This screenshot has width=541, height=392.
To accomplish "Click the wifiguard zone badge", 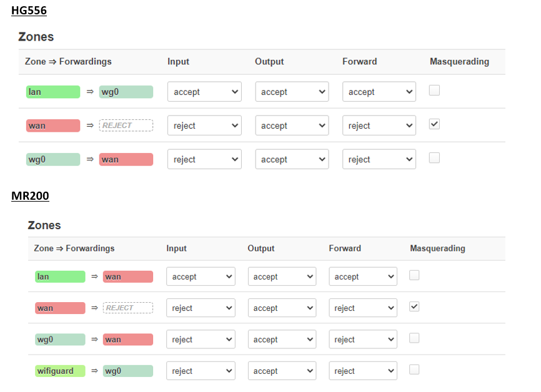I will 60,371.
